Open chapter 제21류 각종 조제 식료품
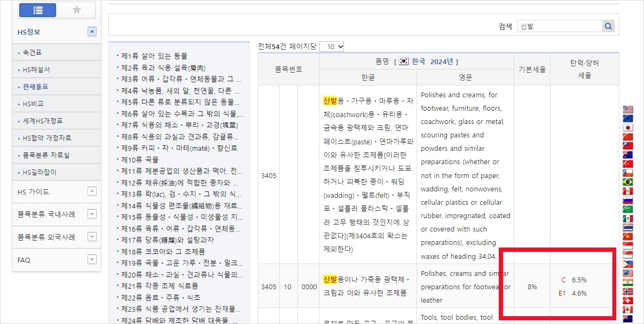This screenshot has height=324, width=644. pyautogui.click(x=160, y=286)
